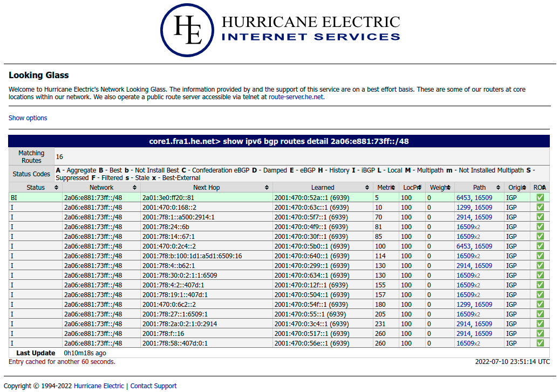The height and width of the screenshot is (392, 559).
Task: Open AS 16509 in the metric 81 row
Action: point(465,227)
